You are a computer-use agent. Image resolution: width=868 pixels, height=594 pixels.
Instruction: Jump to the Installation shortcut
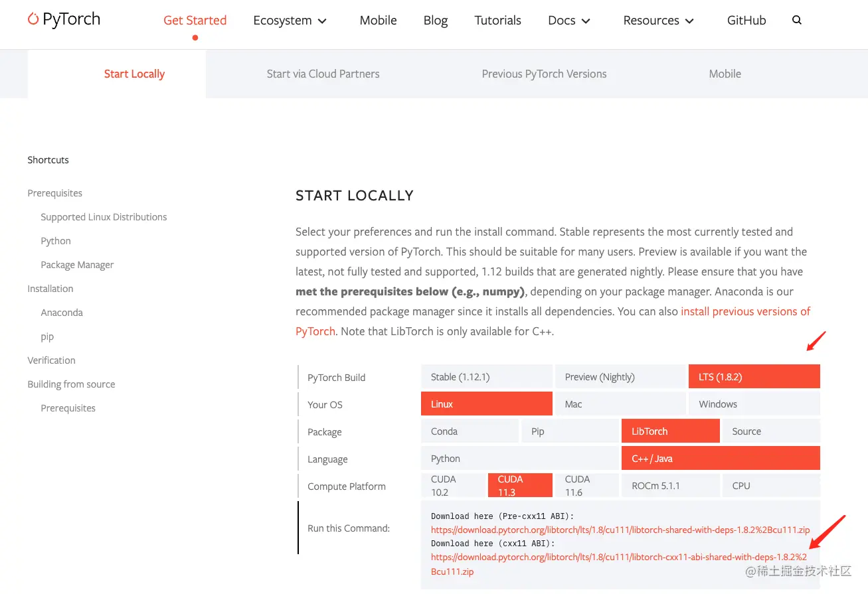click(50, 289)
